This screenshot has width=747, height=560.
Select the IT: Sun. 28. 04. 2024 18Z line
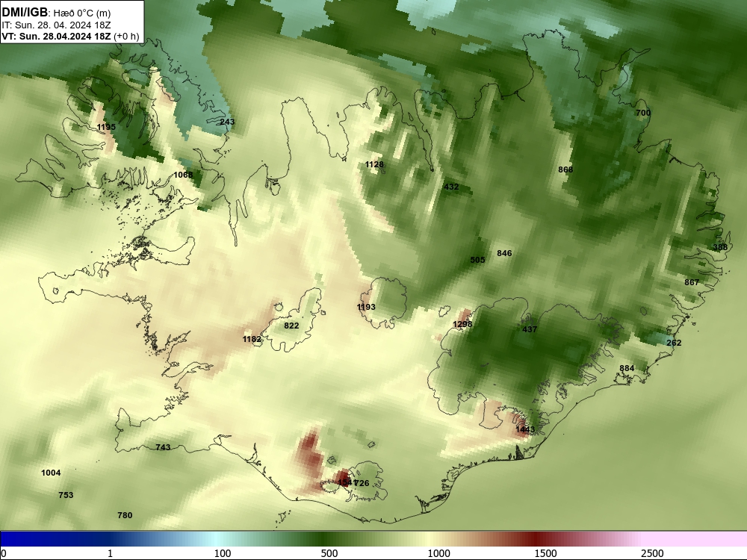[x=56, y=25]
